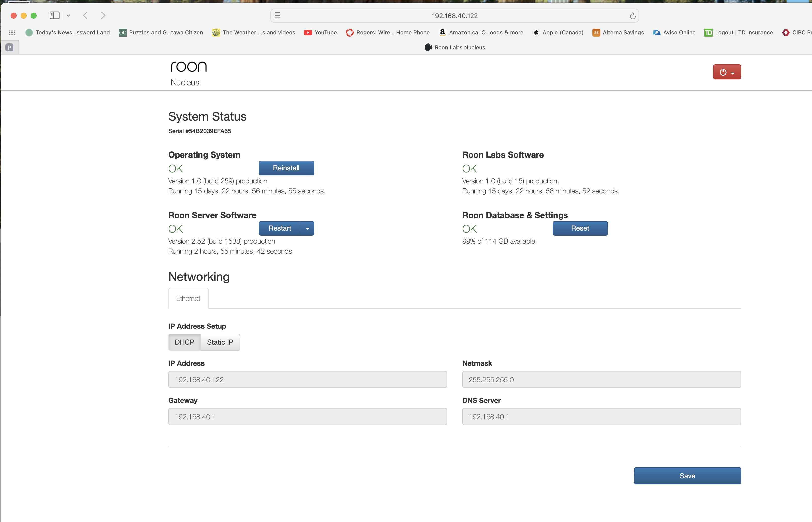The width and height of the screenshot is (812, 522).
Task: Open the Rogers Home Phone bookmark
Action: (387, 33)
